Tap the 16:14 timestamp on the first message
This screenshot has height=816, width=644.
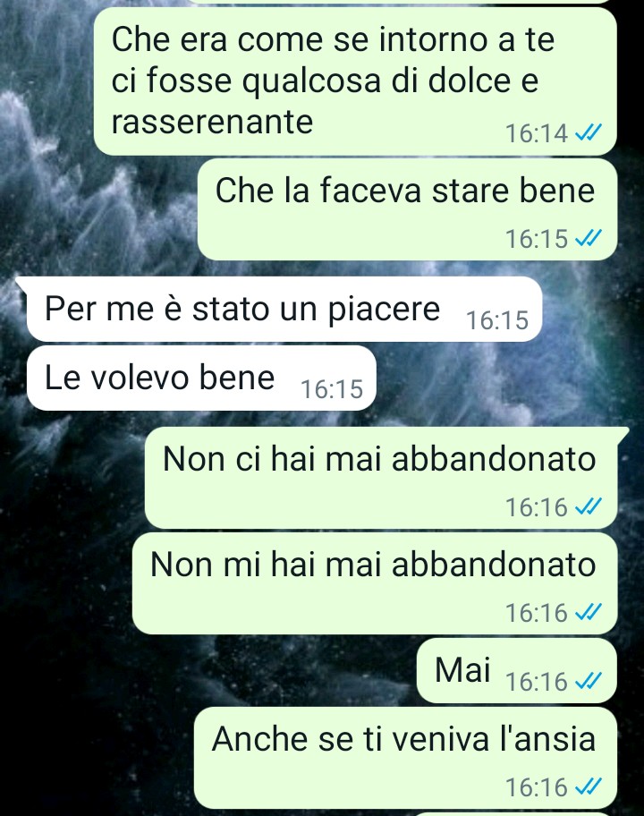pyautogui.click(x=537, y=133)
